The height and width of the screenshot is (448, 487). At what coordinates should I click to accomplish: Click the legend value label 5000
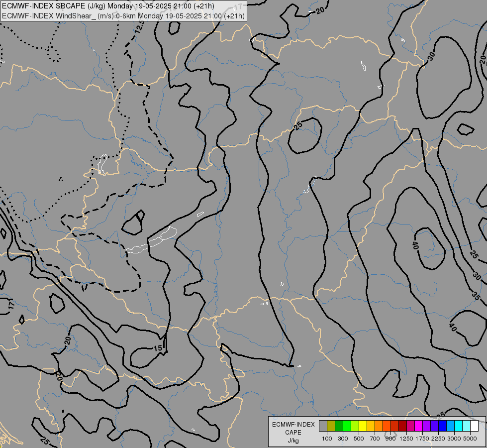click(470, 439)
